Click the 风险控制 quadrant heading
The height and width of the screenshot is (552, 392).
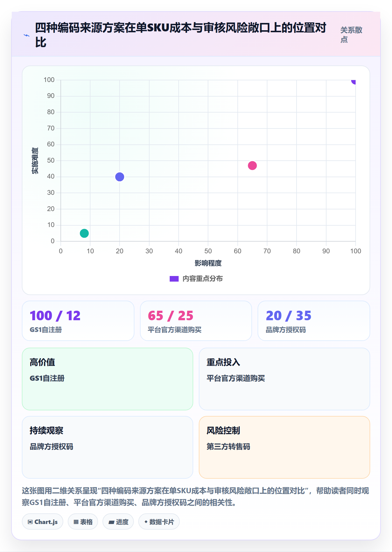[x=223, y=431]
